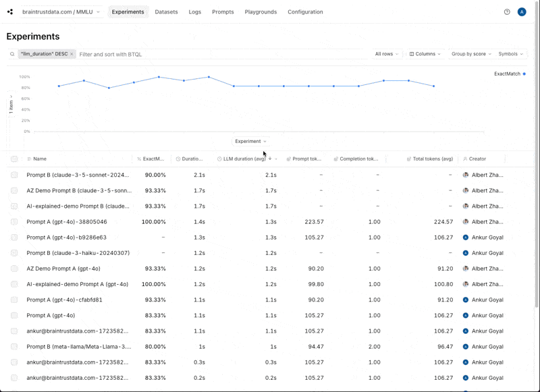
Task: Click the search magnifier icon
Action: click(x=12, y=54)
